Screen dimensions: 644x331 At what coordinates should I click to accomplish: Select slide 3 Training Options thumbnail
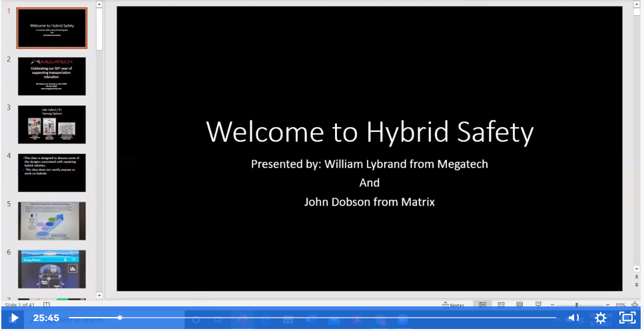click(x=52, y=125)
